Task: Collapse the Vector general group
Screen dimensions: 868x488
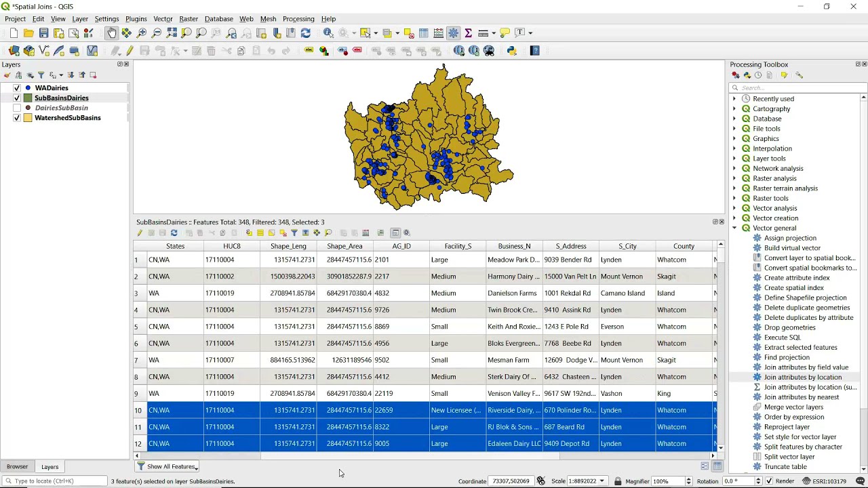Action: [x=734, y=228]
